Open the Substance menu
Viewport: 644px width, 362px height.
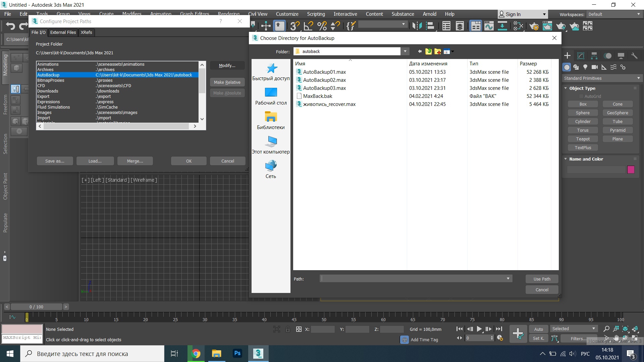pyautogui.click(x=403, y=14)
